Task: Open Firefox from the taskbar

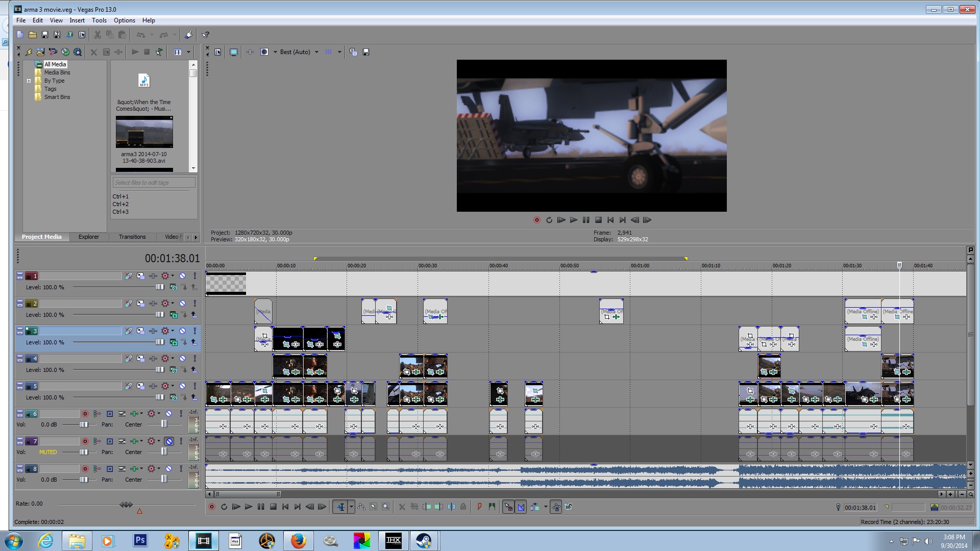Action: pyautogui.click(x=298, y=540)
